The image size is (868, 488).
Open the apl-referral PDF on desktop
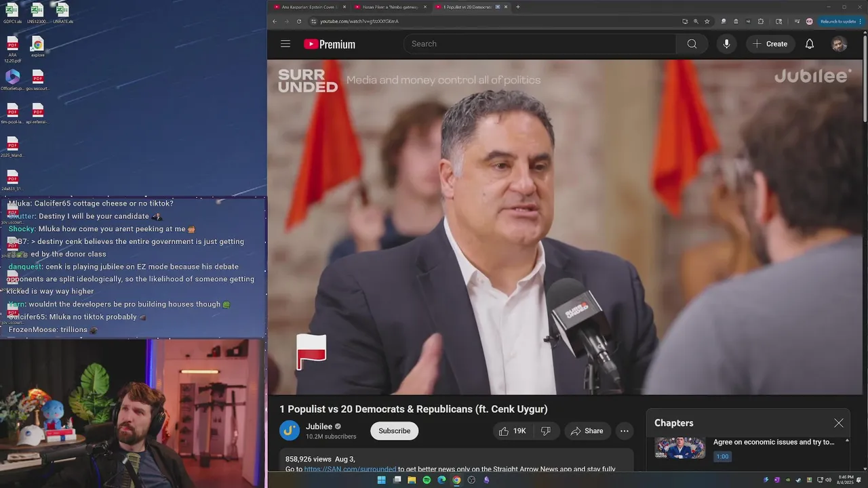click(38, 114)
